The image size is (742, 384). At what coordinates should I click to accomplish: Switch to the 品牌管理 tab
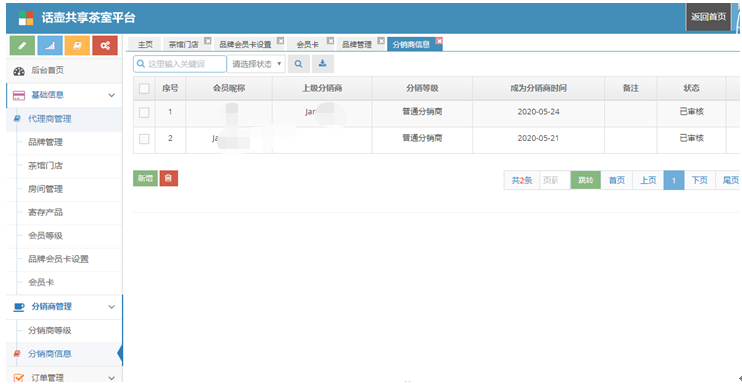click(357, 45)
